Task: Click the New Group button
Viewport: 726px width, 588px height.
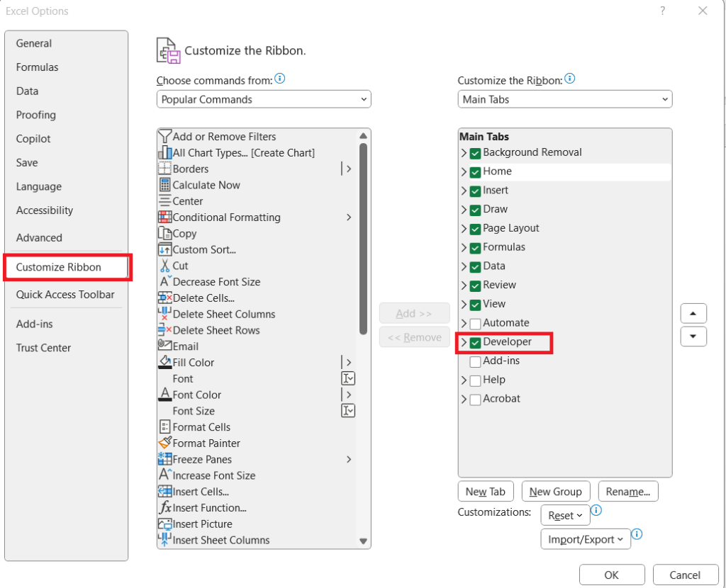Action: tap(555, 491)
